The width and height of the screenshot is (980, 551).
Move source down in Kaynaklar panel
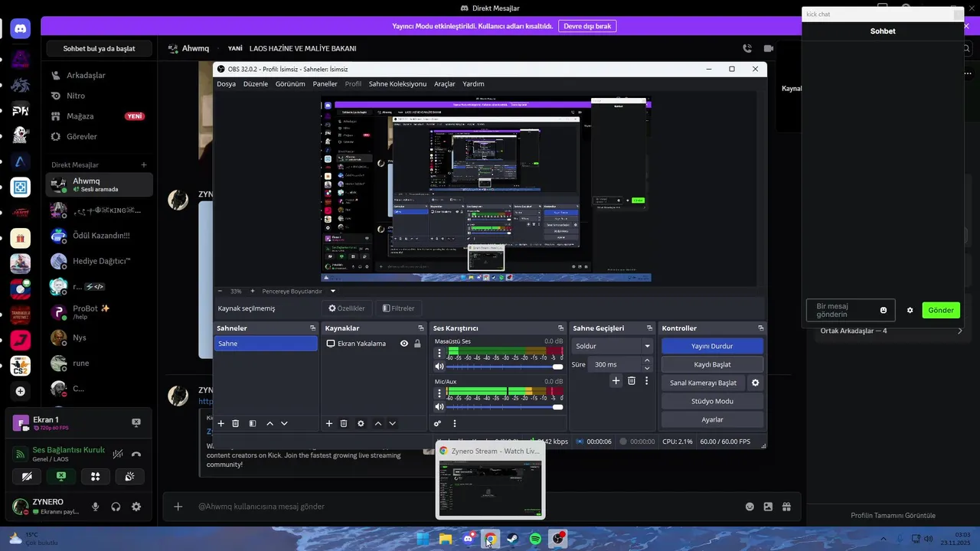coord(392,423)
